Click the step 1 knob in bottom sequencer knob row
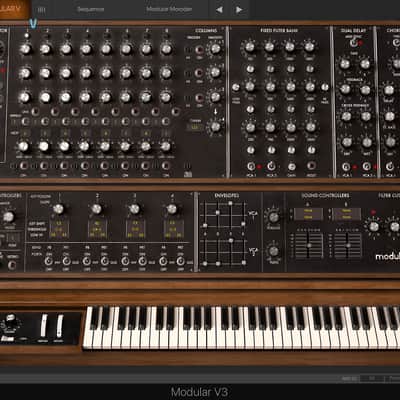Image resolution: width=400 pixels, height=400 pixels. 23,146
